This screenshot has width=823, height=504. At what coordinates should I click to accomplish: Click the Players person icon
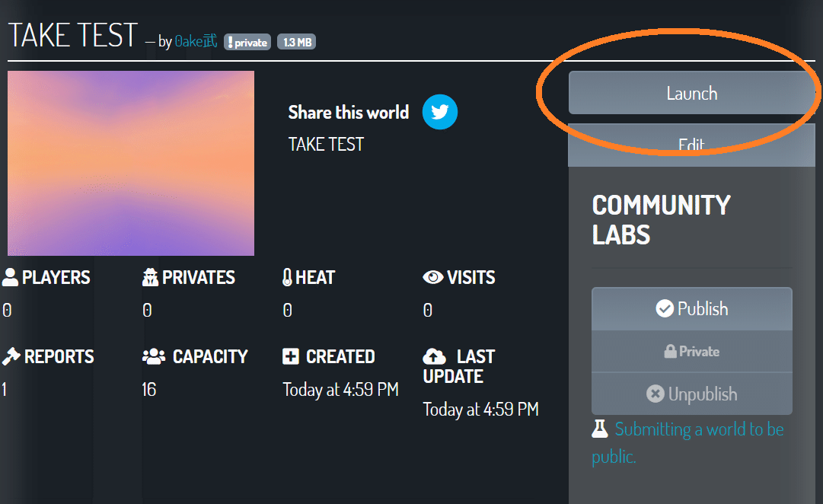click(10, 277)
